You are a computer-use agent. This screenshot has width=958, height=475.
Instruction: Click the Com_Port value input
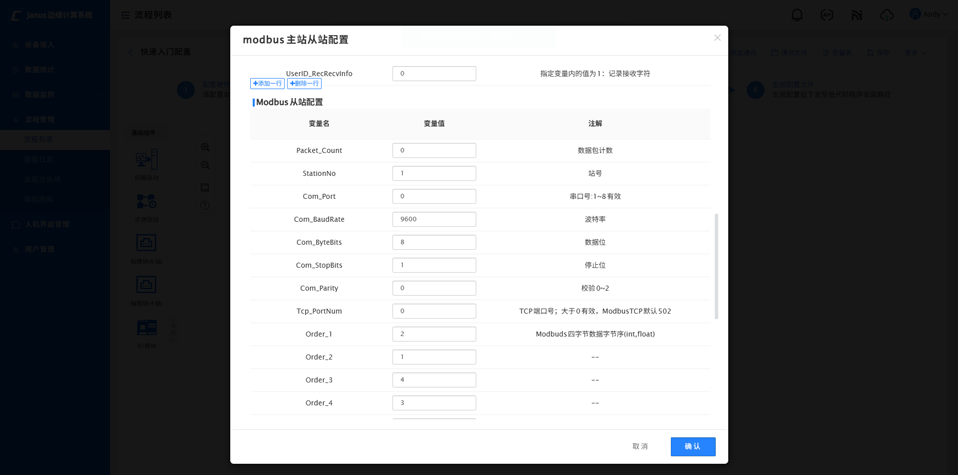434,196
